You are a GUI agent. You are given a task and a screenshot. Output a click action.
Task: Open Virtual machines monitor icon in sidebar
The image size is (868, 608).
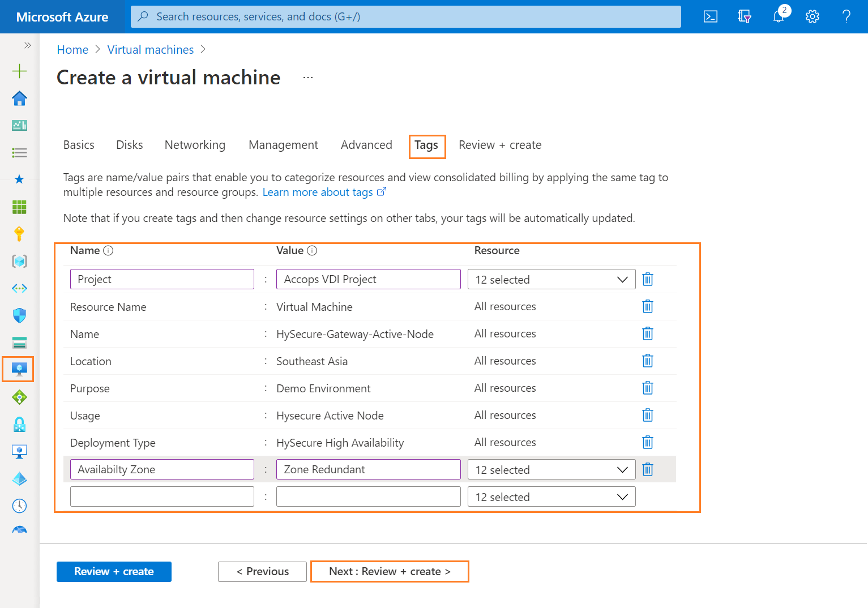(x=19, y=370)
